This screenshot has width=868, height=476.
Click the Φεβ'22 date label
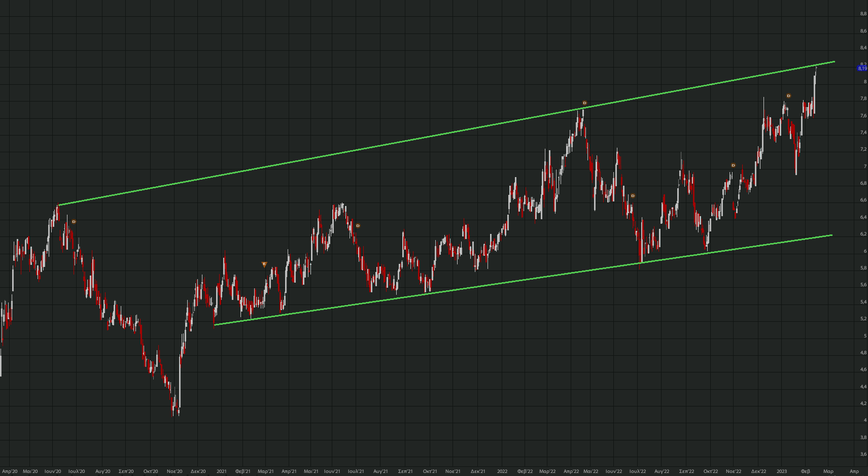(525, 471)
